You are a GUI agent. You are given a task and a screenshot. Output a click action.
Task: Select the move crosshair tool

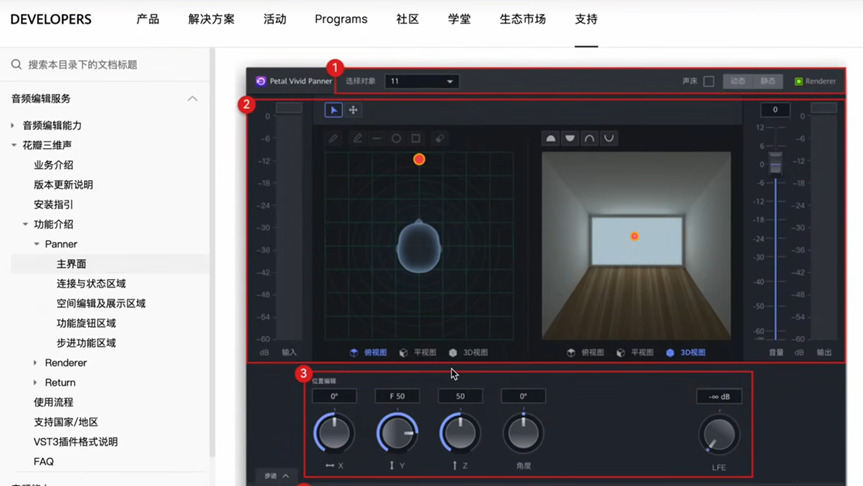pos(353,110)
